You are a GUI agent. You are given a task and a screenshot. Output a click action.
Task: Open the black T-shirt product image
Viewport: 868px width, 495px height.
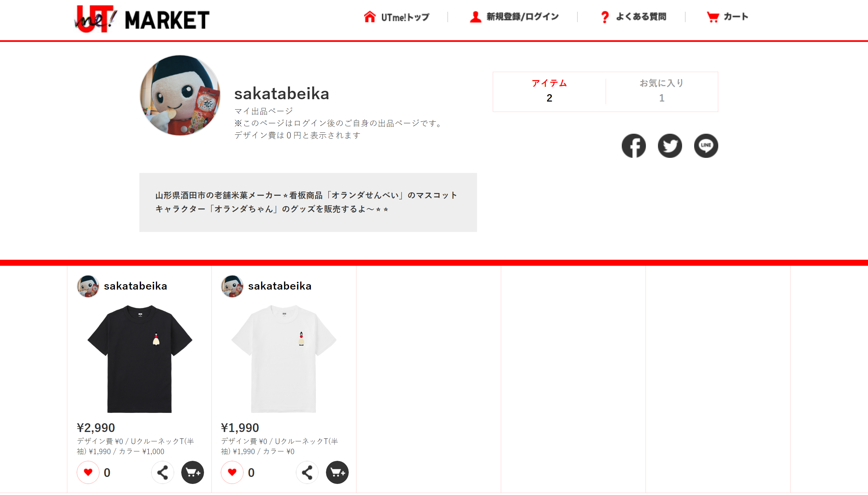pos(140,358)
